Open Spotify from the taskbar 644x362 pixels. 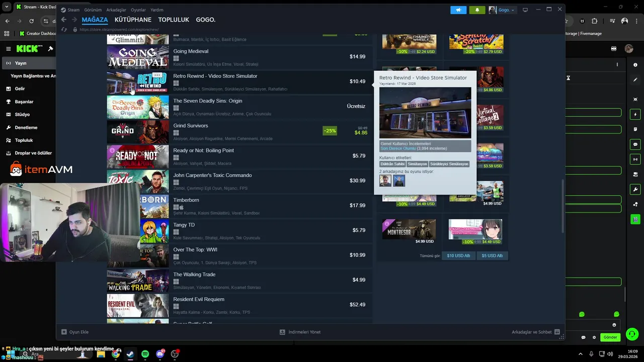tap(145, 354)
